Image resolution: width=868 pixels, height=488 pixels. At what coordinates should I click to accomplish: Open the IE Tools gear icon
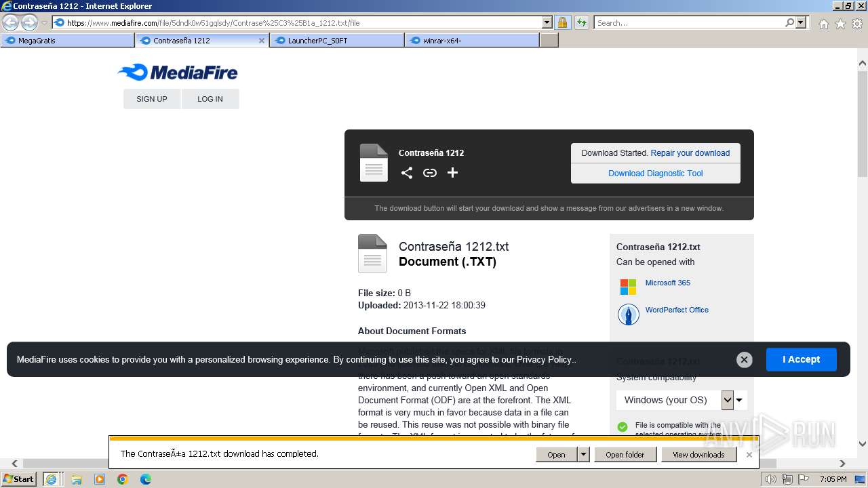pos(857,24)
